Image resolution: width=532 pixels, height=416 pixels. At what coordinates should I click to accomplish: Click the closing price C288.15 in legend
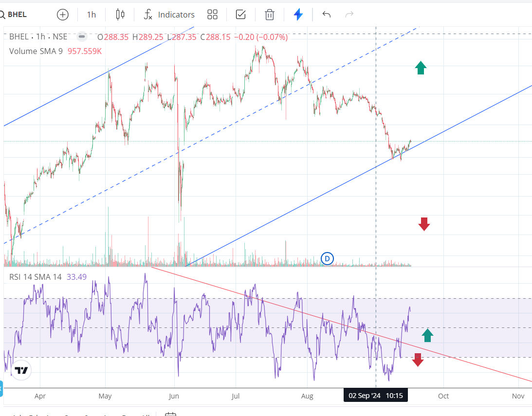[215, 37]
